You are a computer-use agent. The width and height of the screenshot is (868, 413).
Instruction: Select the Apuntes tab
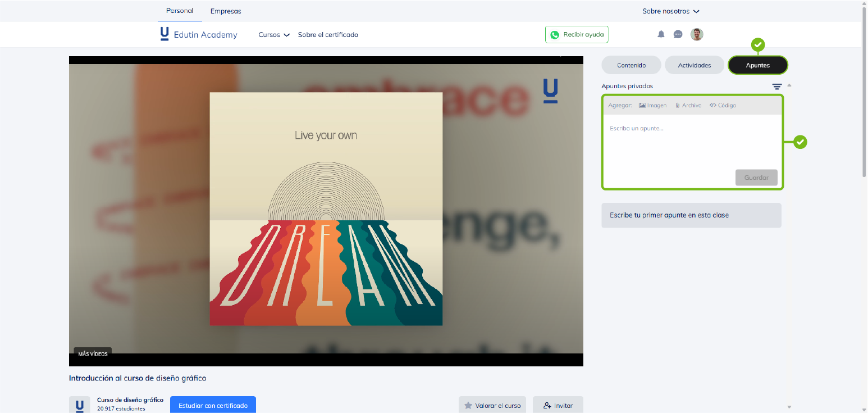(757, 65)
